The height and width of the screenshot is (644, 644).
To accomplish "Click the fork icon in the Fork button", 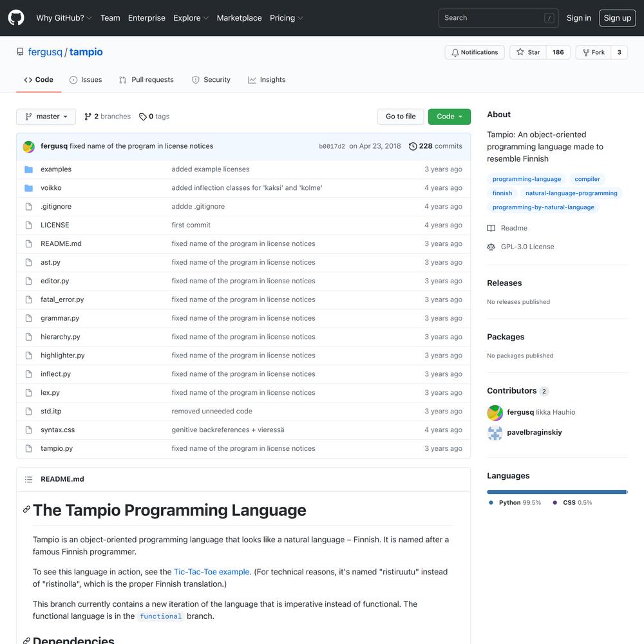I will (x=585, y=52).
